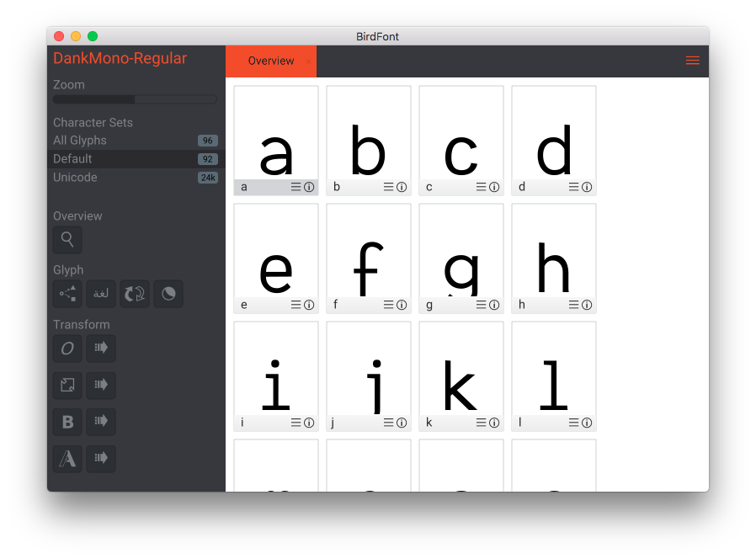
Task: Apply the italic slant transform
Action: tap(67, 349)
